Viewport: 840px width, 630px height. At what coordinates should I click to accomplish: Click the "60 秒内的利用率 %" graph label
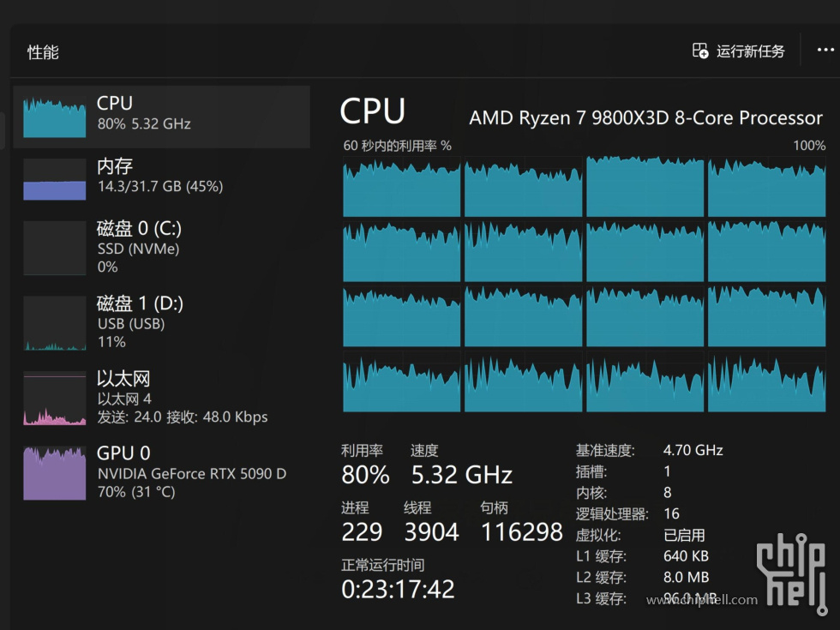tap(397, 146)
